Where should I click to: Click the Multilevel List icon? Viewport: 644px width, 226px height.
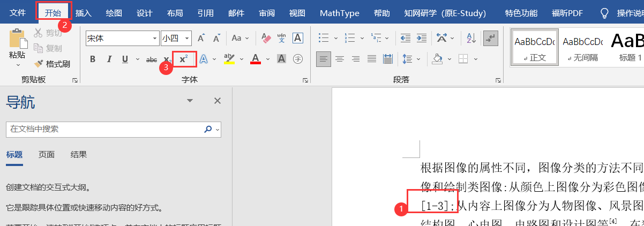[376, 38]
